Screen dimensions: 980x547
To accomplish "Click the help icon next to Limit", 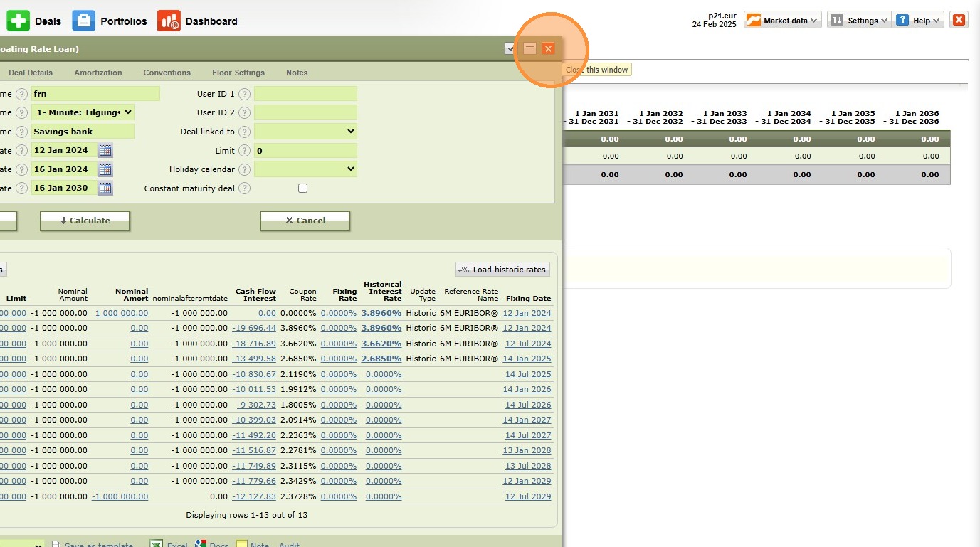I will (244, 151).
